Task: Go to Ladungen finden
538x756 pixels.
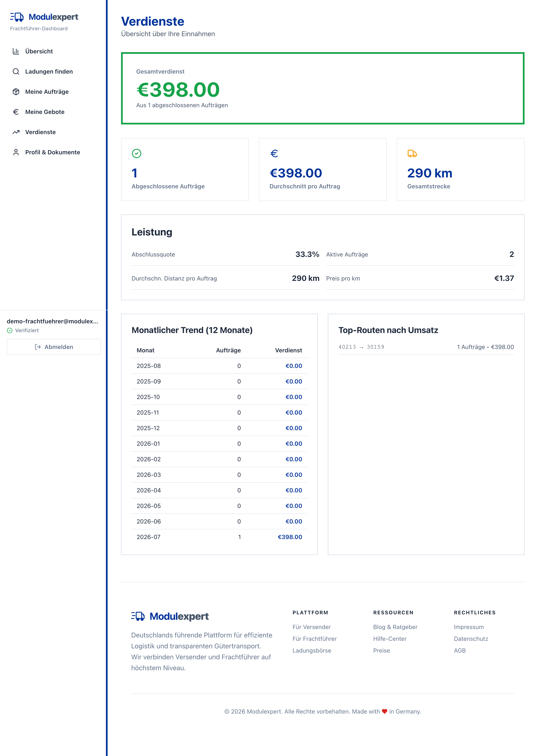Action: point(54,72)
